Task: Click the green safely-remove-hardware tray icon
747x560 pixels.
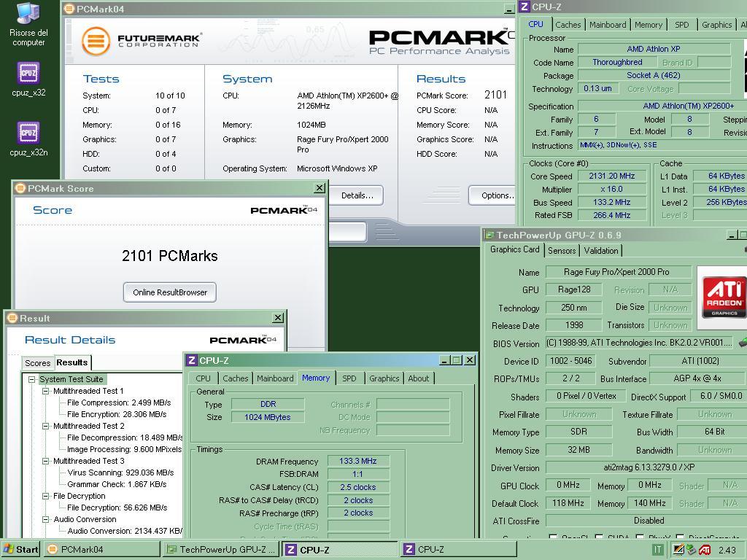Action: 692,550
